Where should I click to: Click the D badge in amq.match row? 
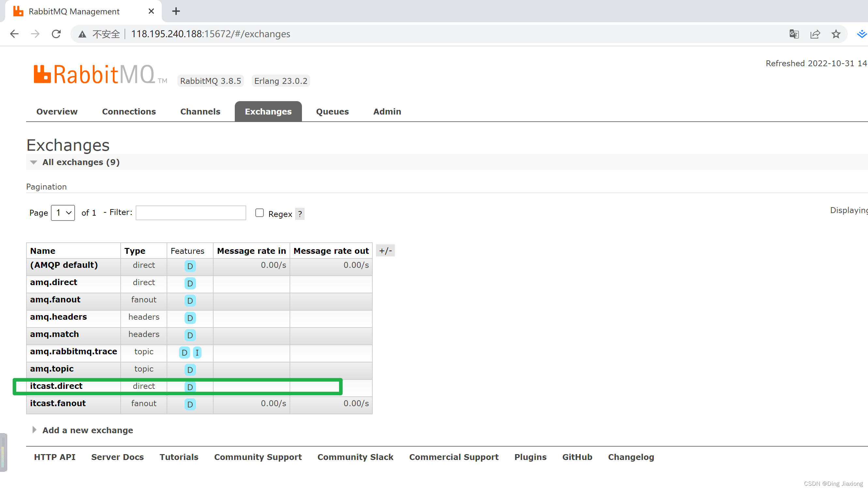point(190,335)
